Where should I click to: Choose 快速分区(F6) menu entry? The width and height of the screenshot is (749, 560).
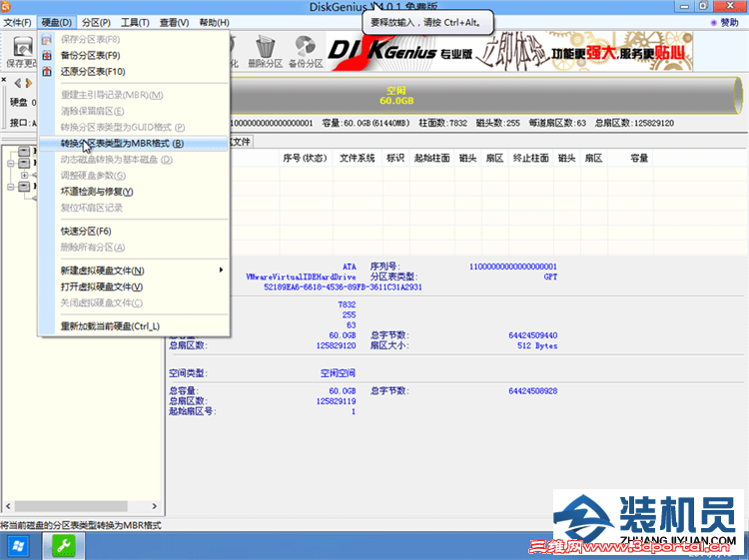coord(133,231)
